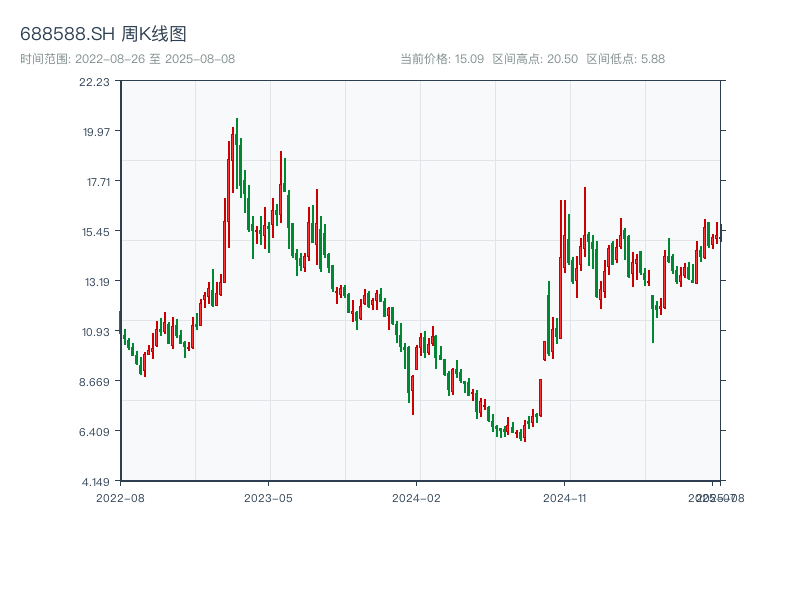Click the x-axis label 2022-08
The width and height of the screenshot is (800, 600).
(120, 498)
